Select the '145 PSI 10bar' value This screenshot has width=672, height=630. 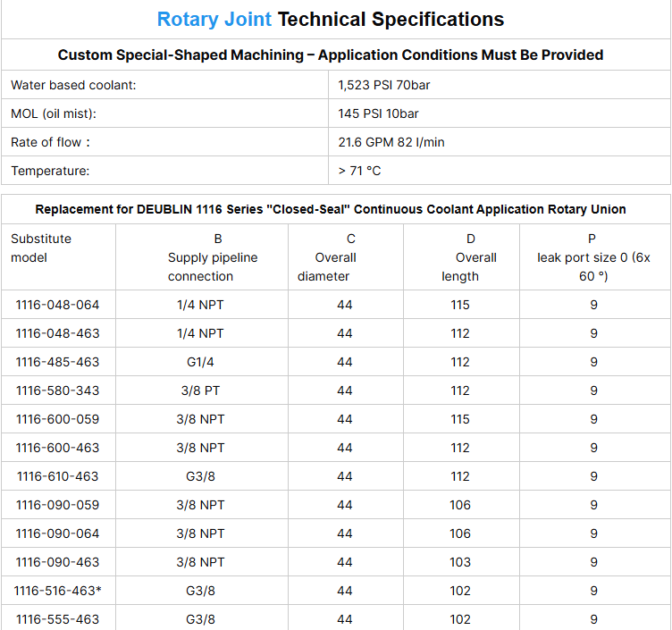378,113
